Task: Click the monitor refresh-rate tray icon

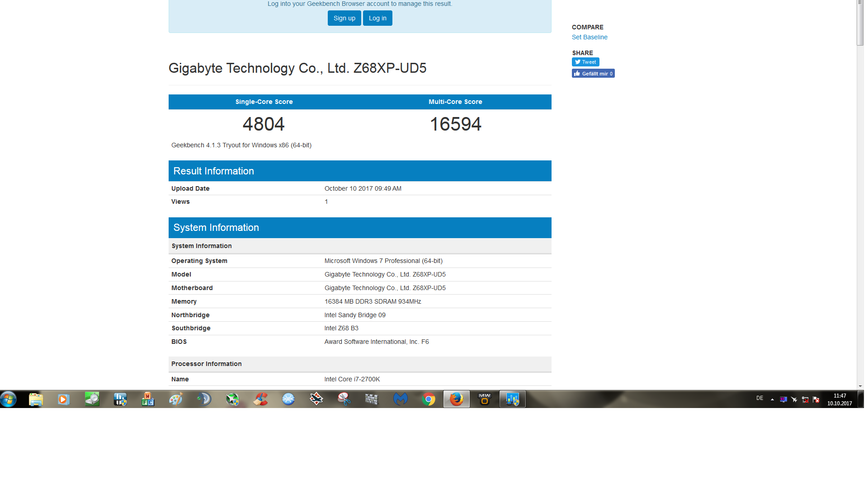Action: click(783, 399)
